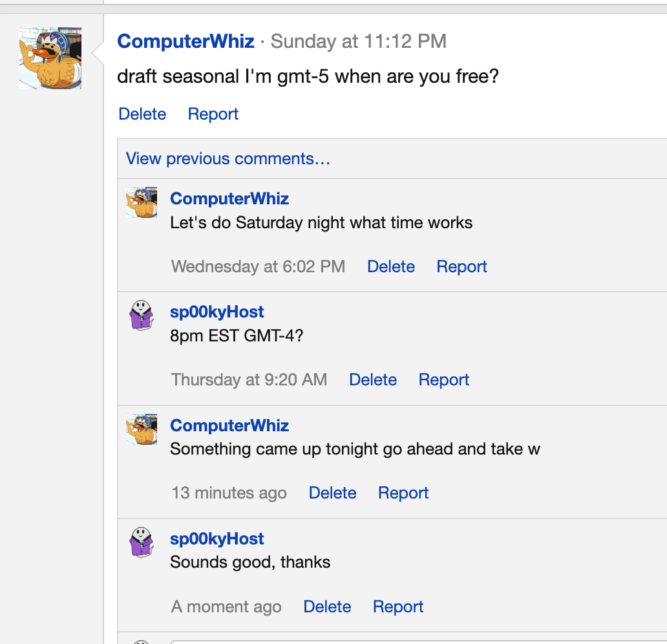Click ghost avatar beside 'Sounds good, thanks'
Image resolution: width=667 pixels, height=644 pixels.
click(141, 542)
